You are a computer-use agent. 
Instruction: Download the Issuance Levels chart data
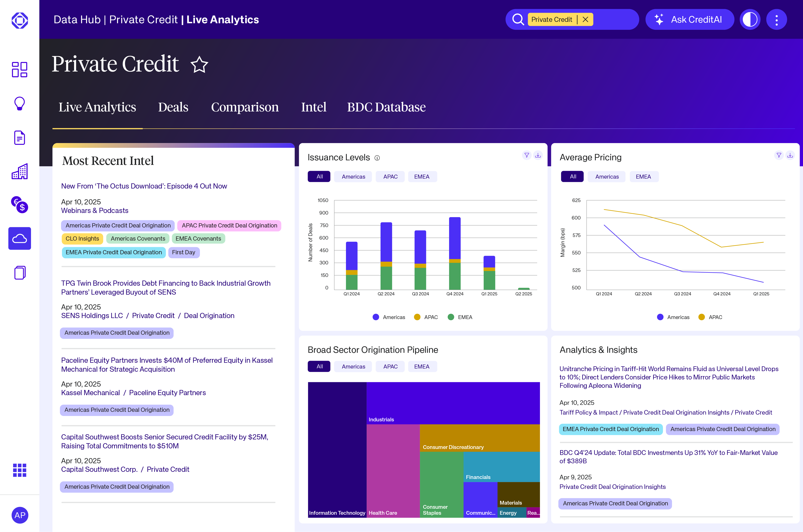click(538, 155)
